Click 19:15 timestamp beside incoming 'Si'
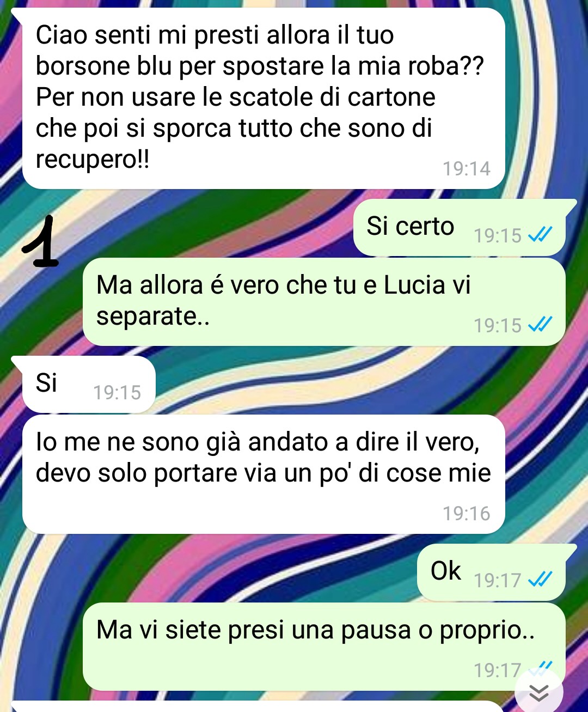Image resolution: width=588 pixels, height=712 pixels. click(117, 392)
